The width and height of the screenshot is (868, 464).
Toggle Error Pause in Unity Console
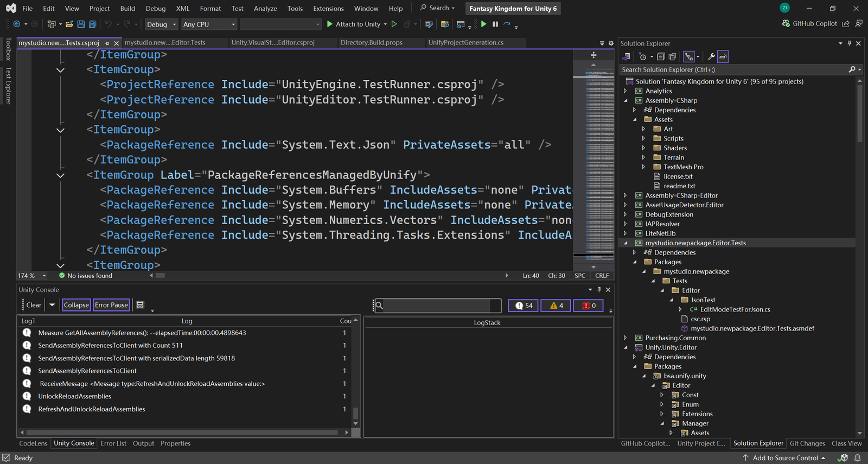111,305
